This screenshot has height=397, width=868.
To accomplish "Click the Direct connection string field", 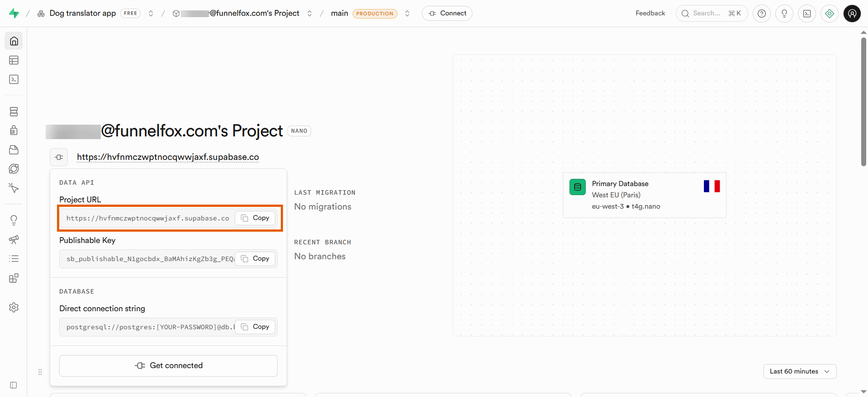I will pos(168,327).
